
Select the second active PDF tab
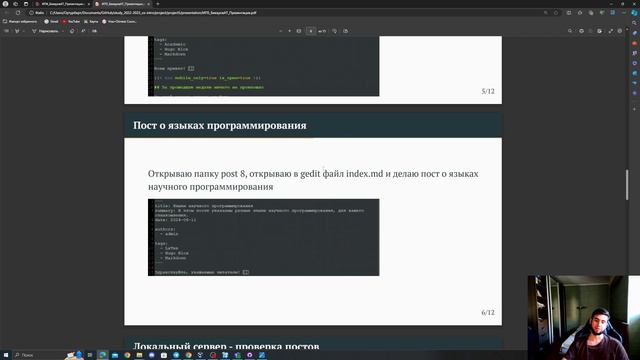click(122, 4)
